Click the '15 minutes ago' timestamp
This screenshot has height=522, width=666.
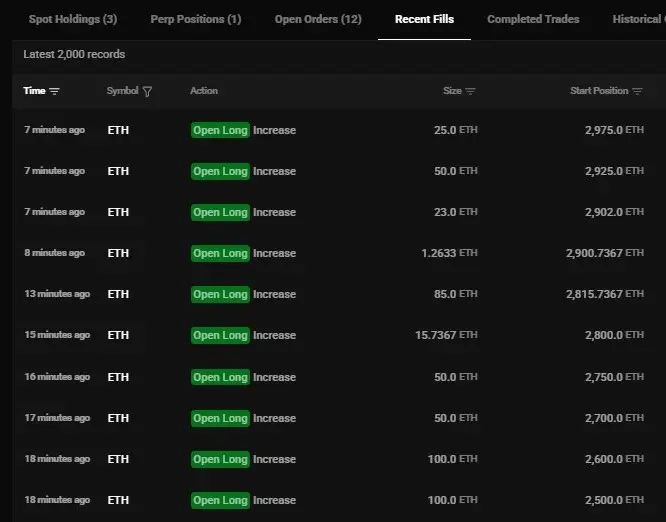click(57, 335)
